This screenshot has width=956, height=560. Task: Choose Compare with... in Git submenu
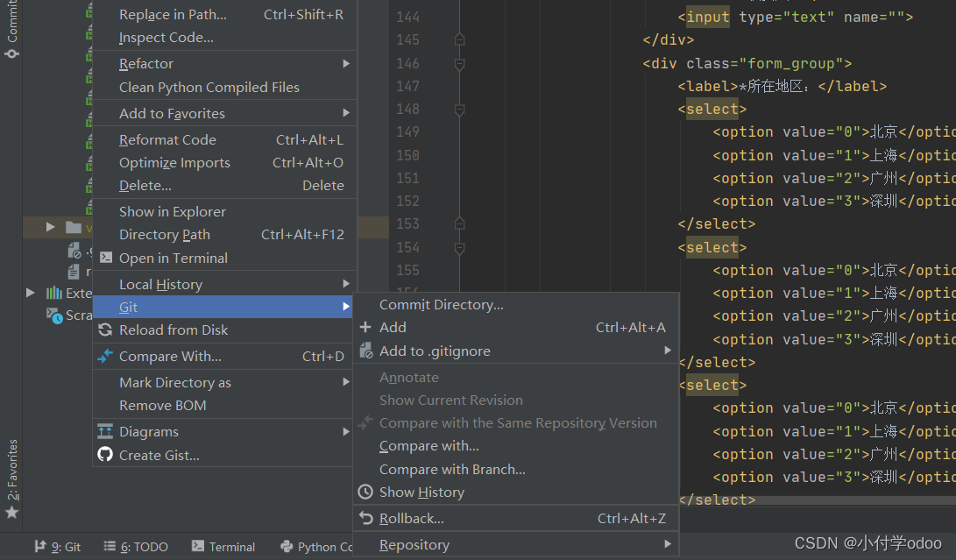coord(516,446)
